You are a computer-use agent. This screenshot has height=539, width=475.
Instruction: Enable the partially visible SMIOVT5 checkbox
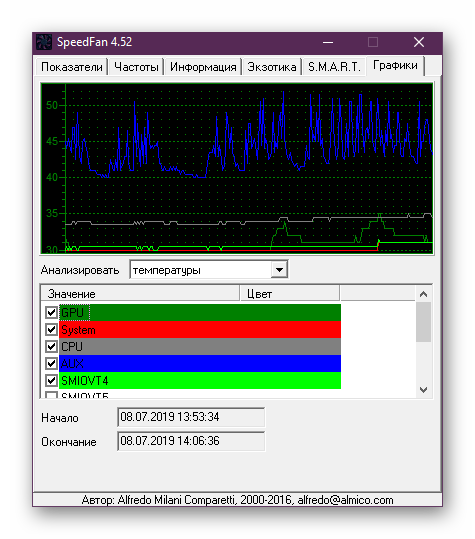pos(51,395)
